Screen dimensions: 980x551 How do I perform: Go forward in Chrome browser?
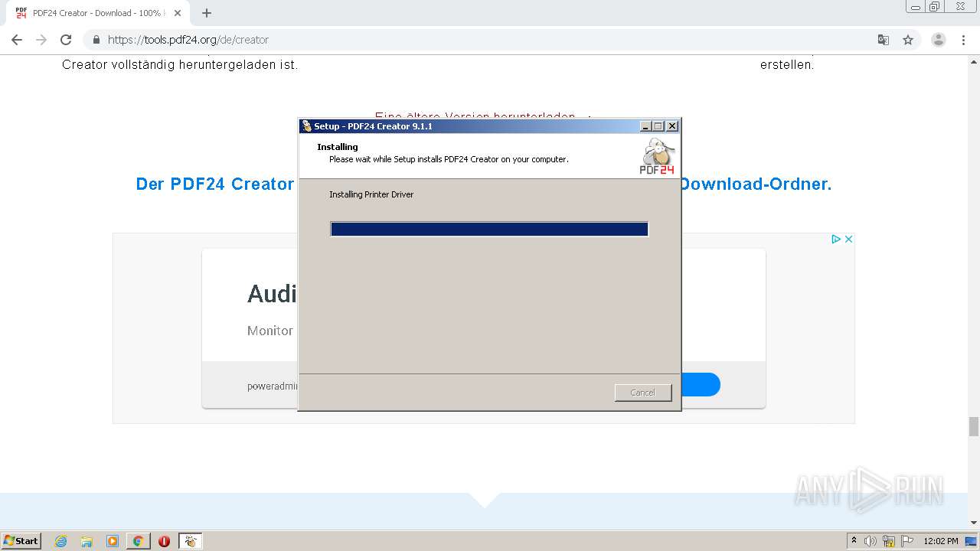pos(41,40)
